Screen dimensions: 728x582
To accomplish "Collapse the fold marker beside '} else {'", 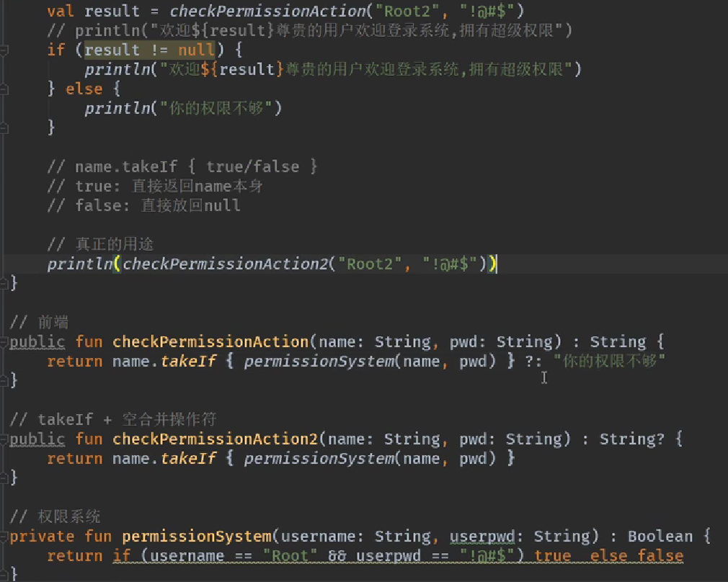I will pos(4,89).
